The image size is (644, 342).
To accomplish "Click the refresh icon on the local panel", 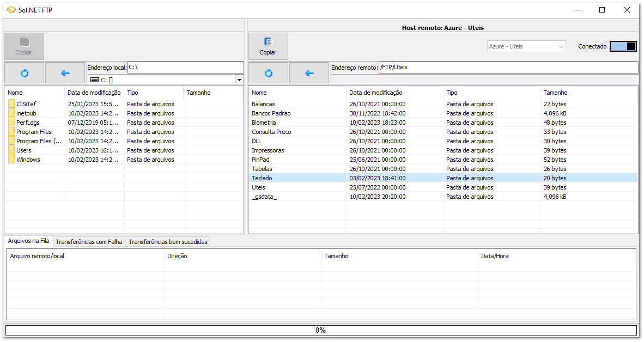I will [23, 72].
